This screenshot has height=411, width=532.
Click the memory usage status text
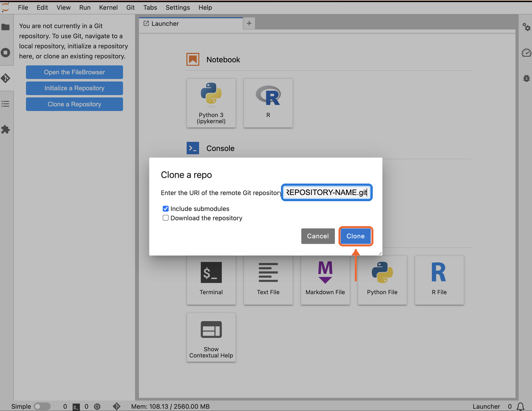(x=170, y=406)
